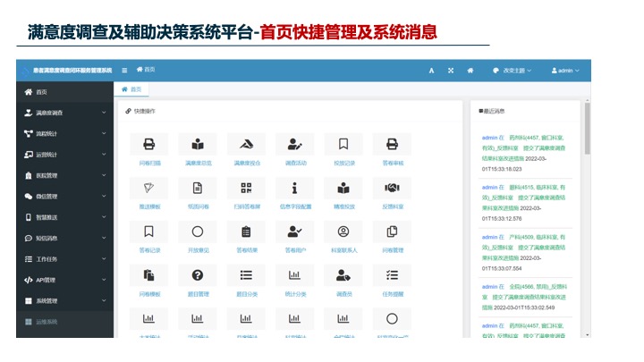The width and height of the screenshot is (644, 362).
Task: Open the admin user dropdown
Action: tap(565, 71)
